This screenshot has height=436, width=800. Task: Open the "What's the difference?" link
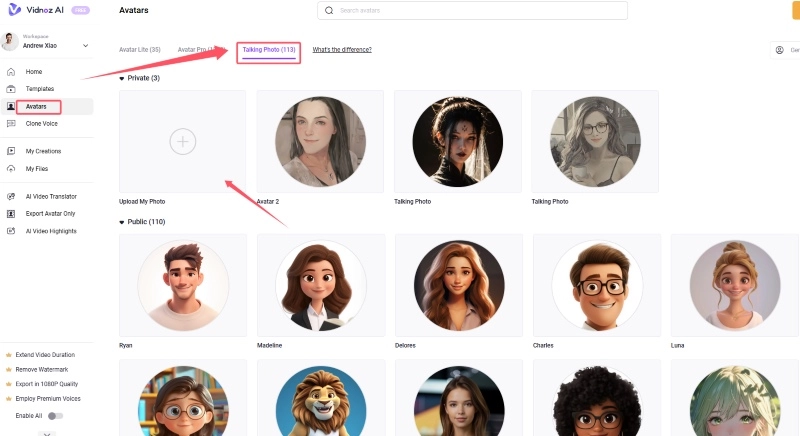342,49
